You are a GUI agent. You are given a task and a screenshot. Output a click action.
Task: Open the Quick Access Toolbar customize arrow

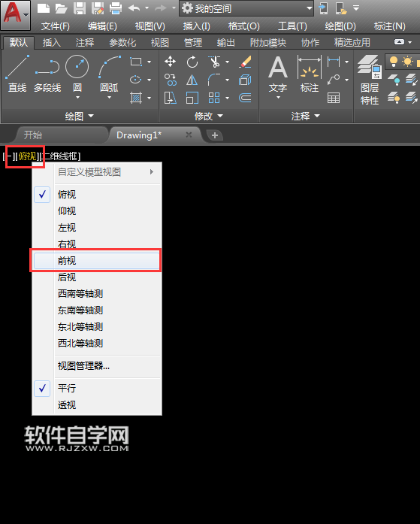(x=356, y=8)
